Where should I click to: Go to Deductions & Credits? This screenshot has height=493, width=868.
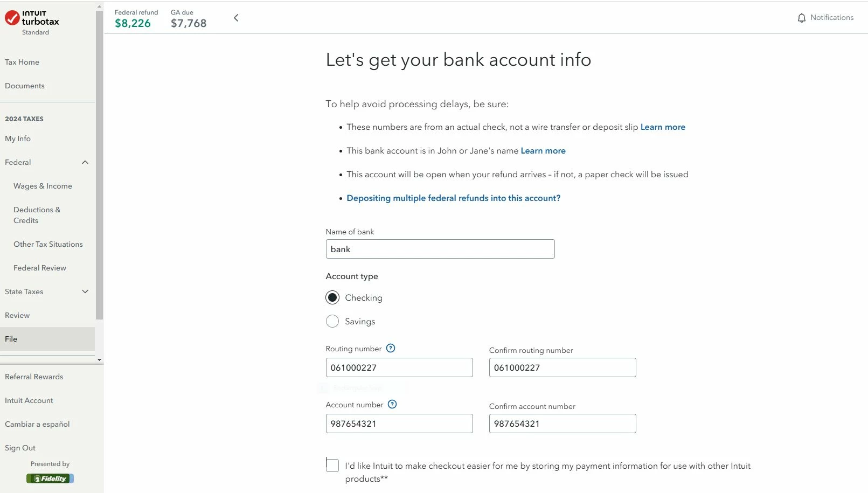click(x=37, y=215)
